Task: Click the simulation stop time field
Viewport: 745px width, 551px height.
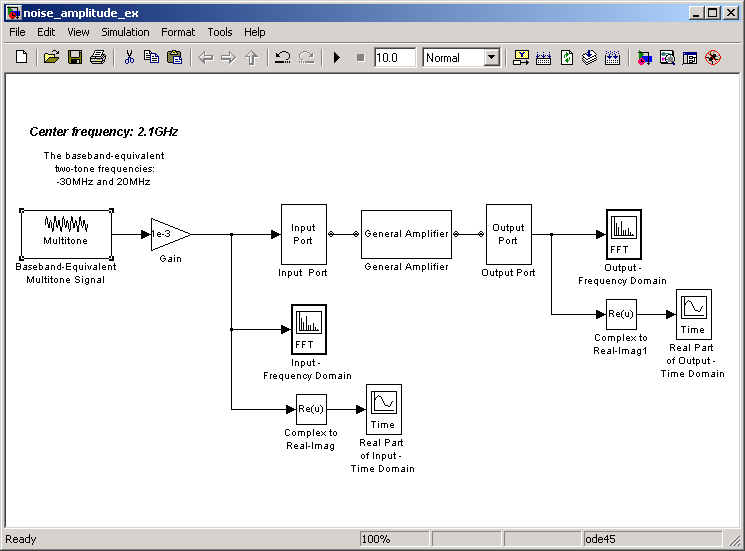Action: tap(395, 58)
